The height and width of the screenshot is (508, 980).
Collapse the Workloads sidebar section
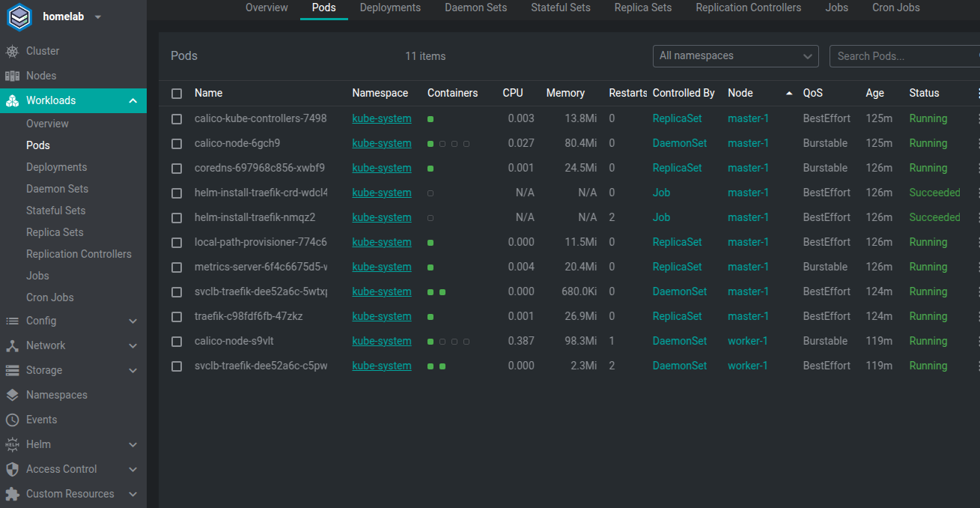pyautogui.click(x=133, y=100)
